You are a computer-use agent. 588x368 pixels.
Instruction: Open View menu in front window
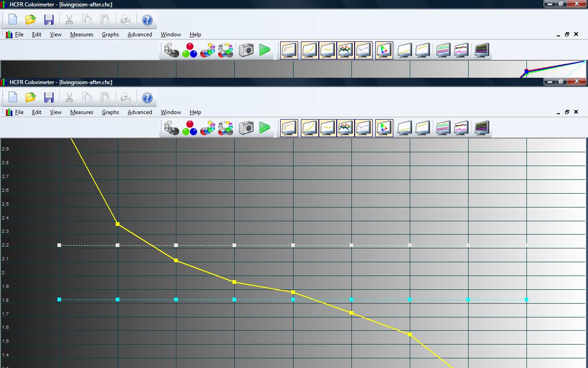[x=56, y=112]
